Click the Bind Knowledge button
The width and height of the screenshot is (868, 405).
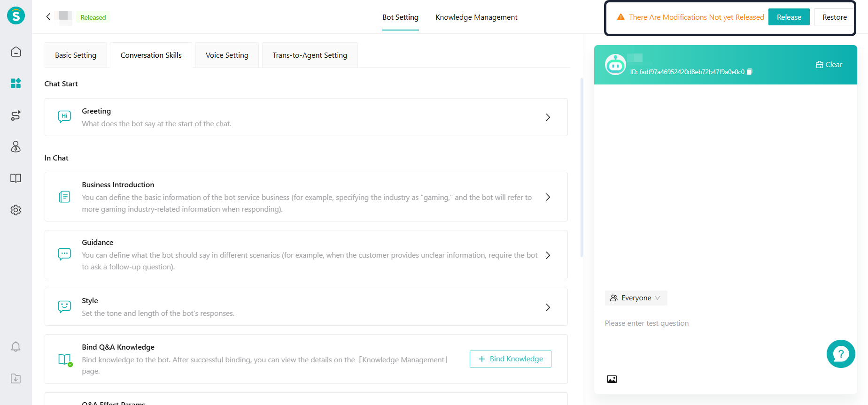point(510,359)
